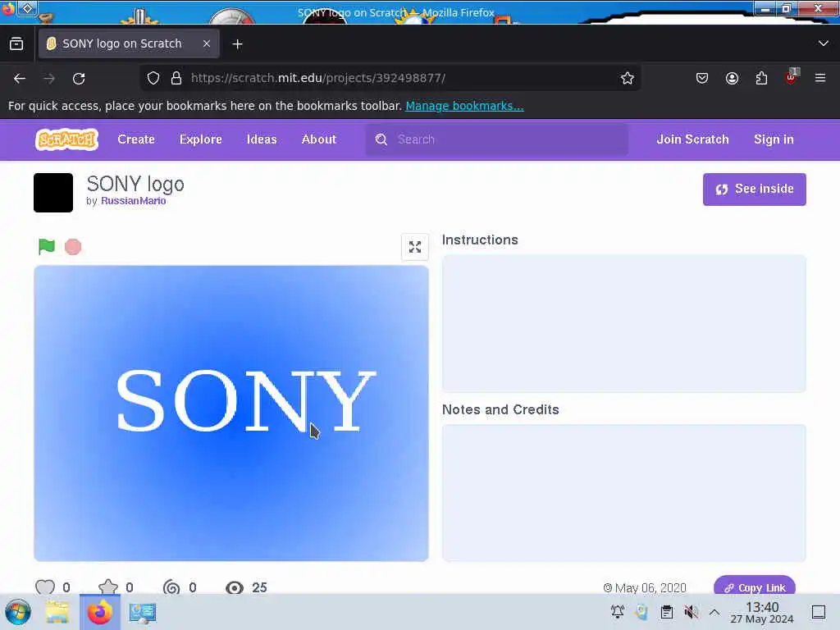
Task: Unmute via the volume tray icon
Action: 691,612
